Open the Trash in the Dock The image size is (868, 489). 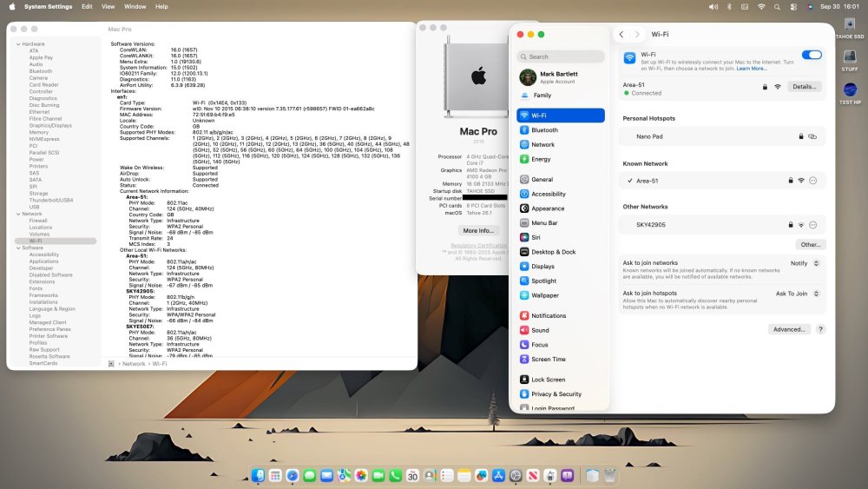coord(609,475)
